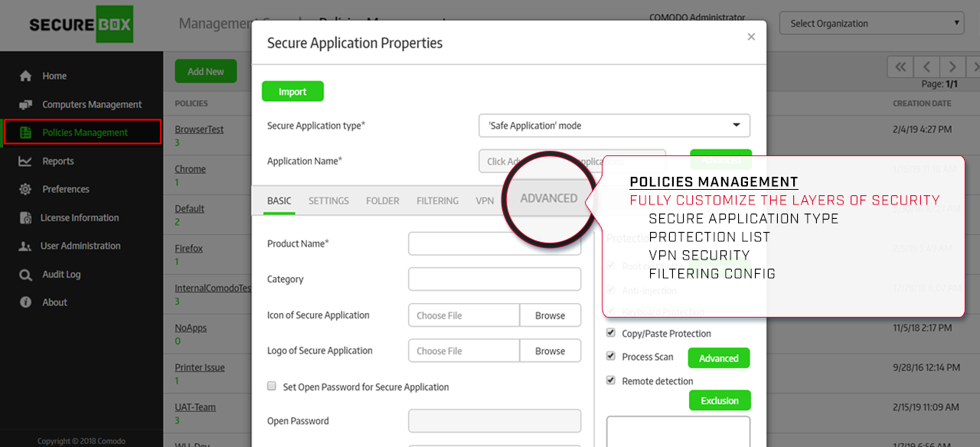This screenshot has height=447, width=980.
Task: Click the Icon of Secure Application file field
Action: (x=464, y=315)
